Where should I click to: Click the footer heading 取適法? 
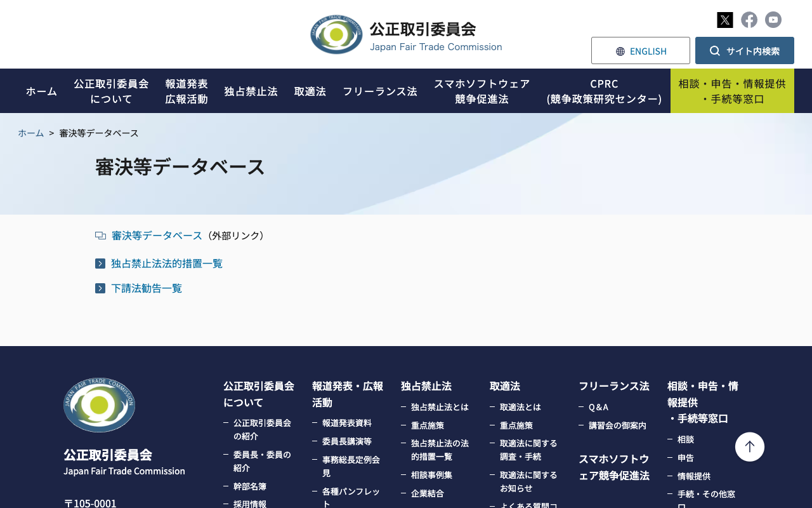505,385
